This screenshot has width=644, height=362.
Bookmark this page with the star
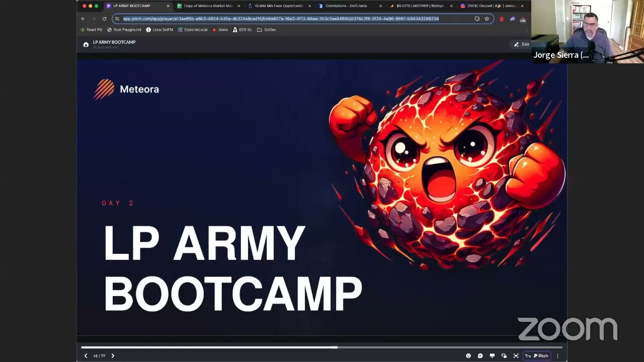[x=487, y=19]
